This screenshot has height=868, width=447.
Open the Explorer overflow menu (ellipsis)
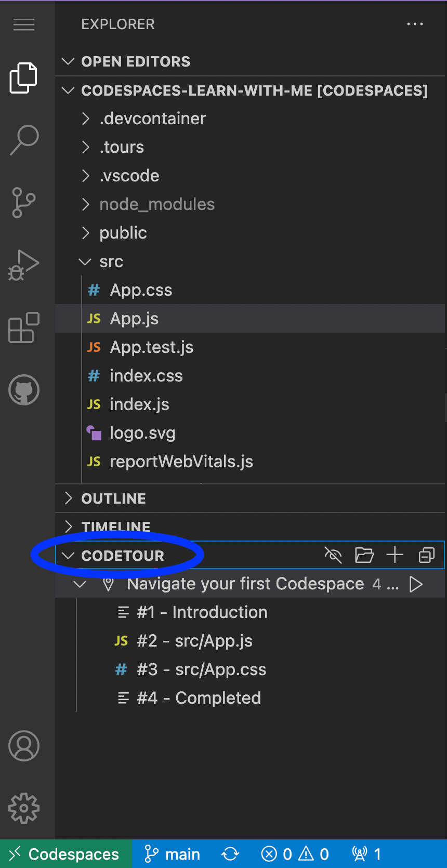[415, 24]
